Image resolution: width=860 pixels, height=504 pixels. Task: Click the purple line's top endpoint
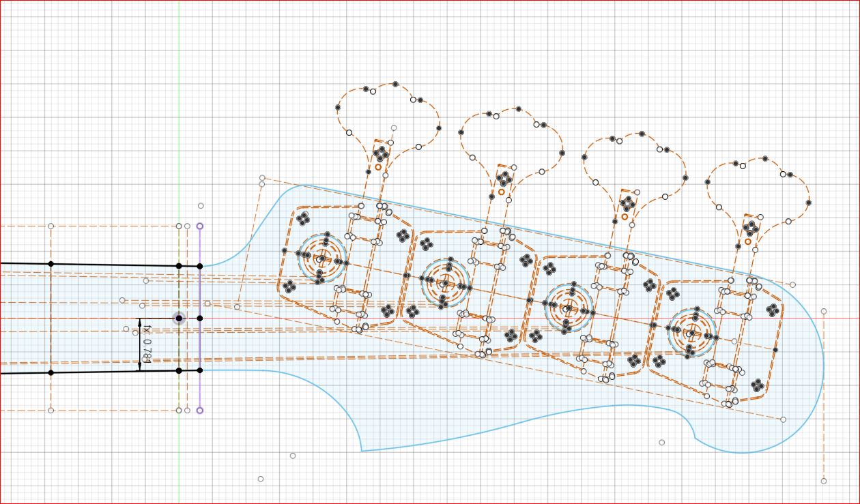[199, 226]
